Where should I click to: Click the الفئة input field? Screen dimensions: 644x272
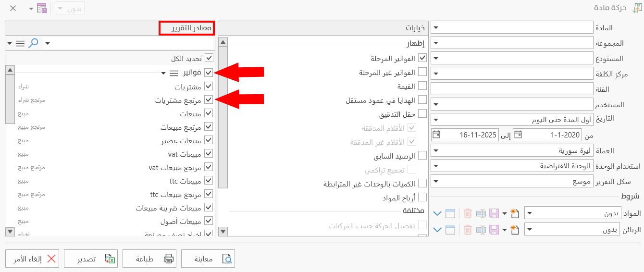click(512, 89)
